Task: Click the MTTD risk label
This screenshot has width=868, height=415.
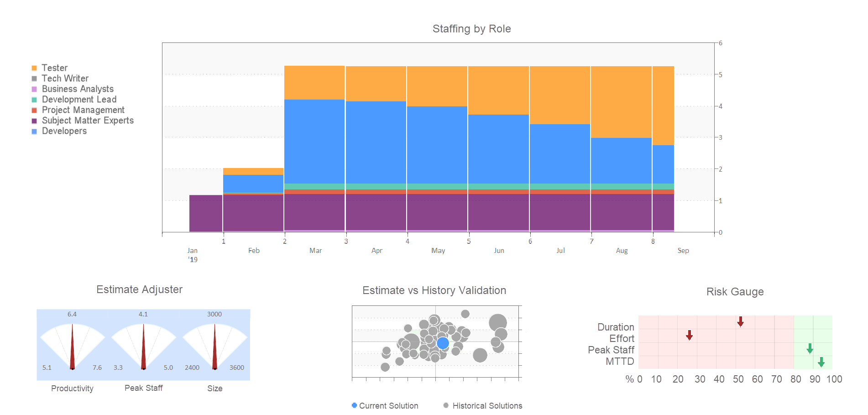Action: 620,362
